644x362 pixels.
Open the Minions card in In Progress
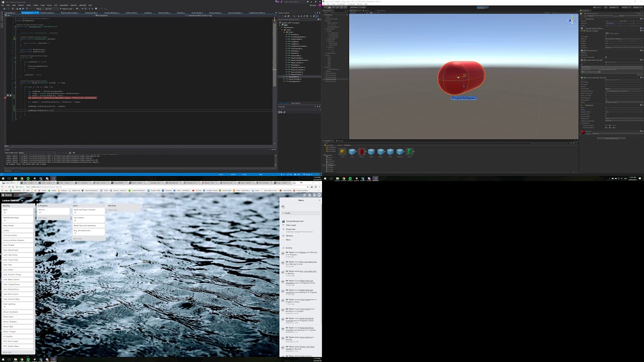click(x=53, y=211)
